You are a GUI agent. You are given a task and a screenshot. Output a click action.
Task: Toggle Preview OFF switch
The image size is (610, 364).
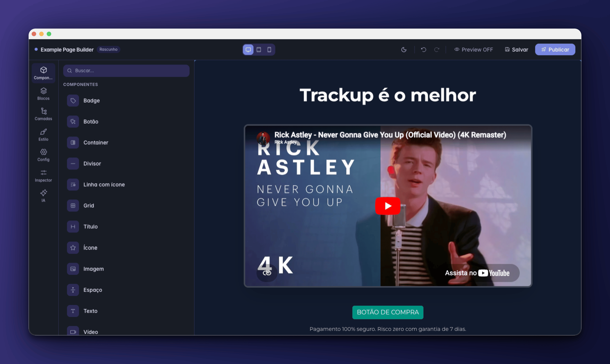[473, 50]
